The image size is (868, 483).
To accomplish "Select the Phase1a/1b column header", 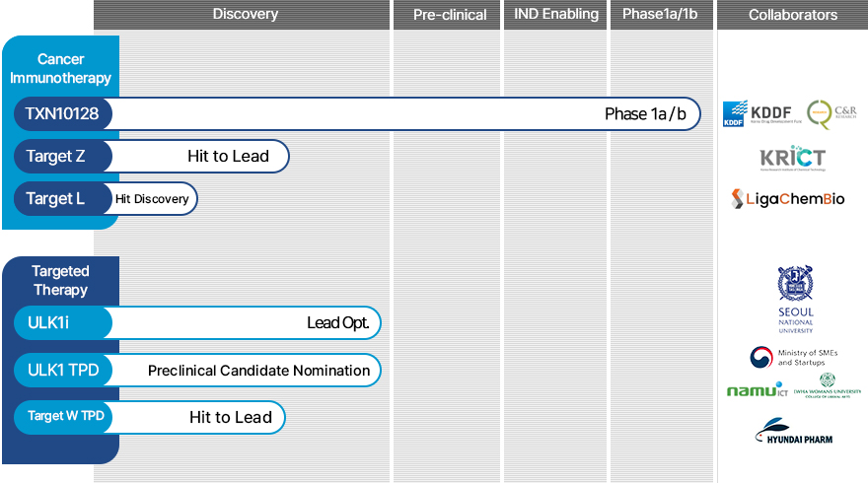I will click(660, 15).
